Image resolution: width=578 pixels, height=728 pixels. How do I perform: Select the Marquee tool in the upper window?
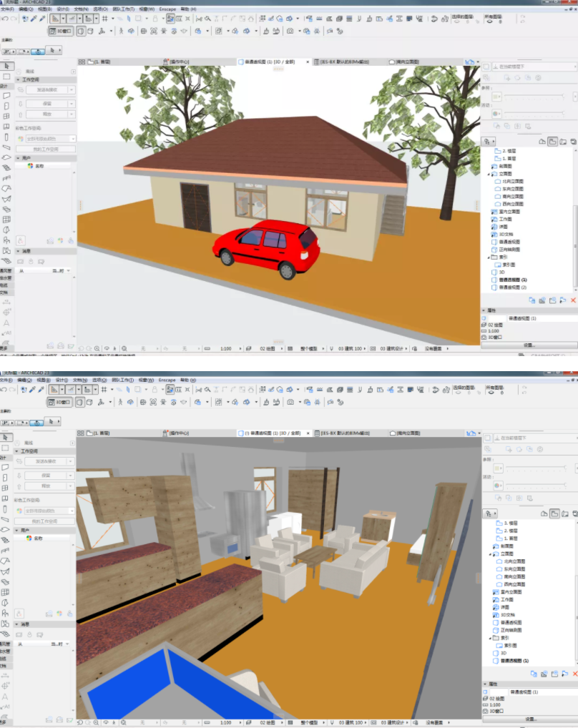6,76
